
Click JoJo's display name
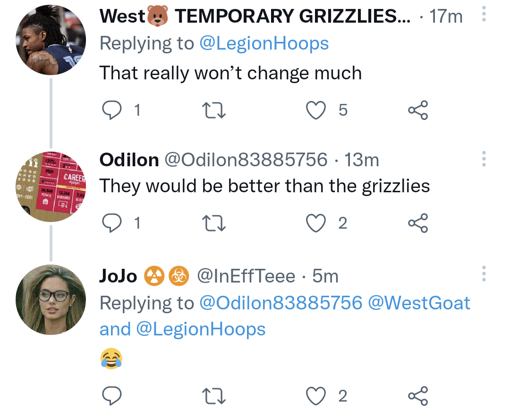[115, 276]
